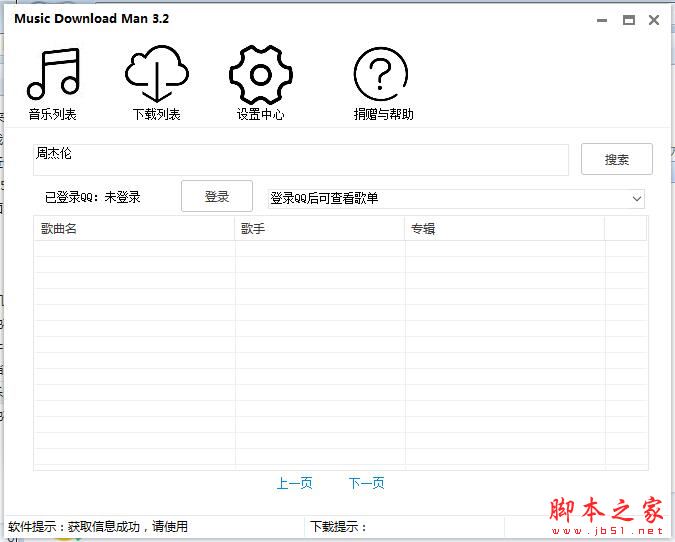Image resolution: width=675 pixels, height=542 pixels.
Task: Click the 下载提示 status bar section
Action: [x=340, y=527]
